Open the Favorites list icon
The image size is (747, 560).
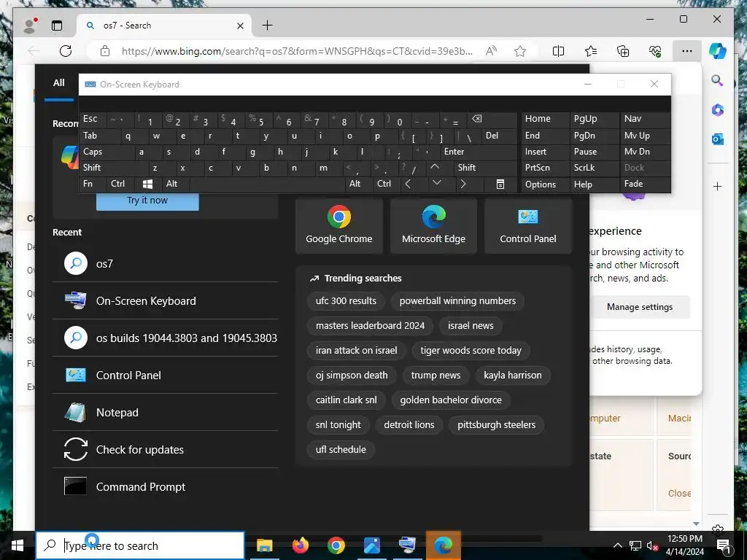tap(591, 51)
